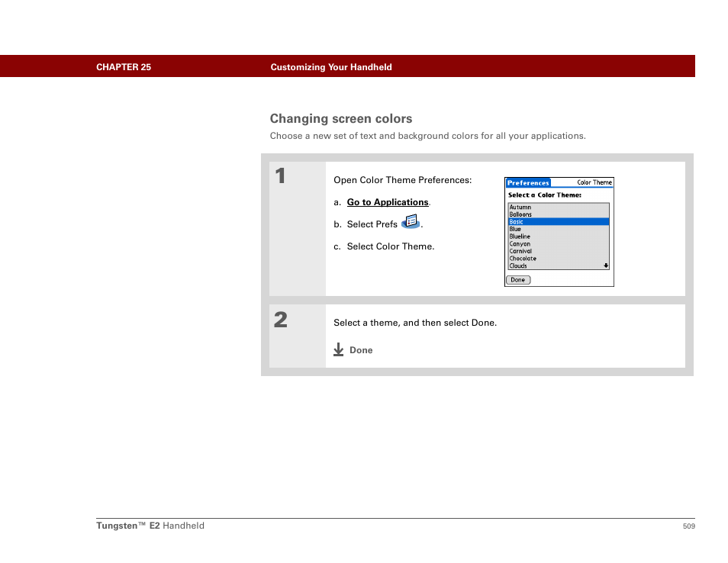Click the Select Color Theme step text

click(x=391, y=246)
